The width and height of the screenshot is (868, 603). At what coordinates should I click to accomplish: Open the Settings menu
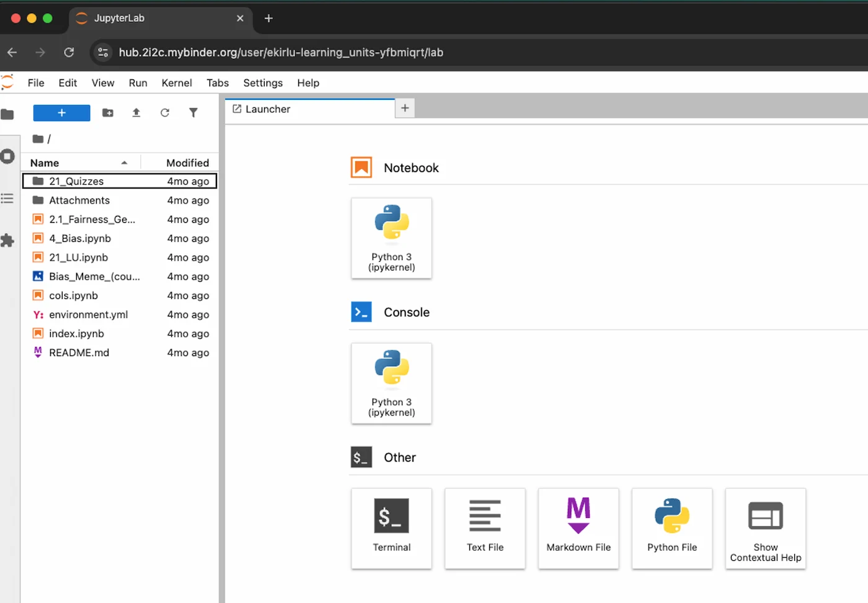tap(263, 83)
